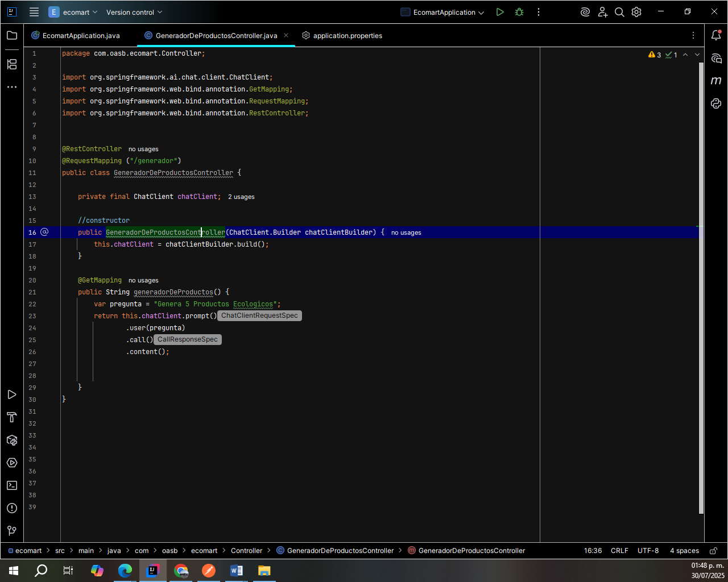
Task: Click ecomart breadcrumb in navigation bar
Action: pos(25,550)
